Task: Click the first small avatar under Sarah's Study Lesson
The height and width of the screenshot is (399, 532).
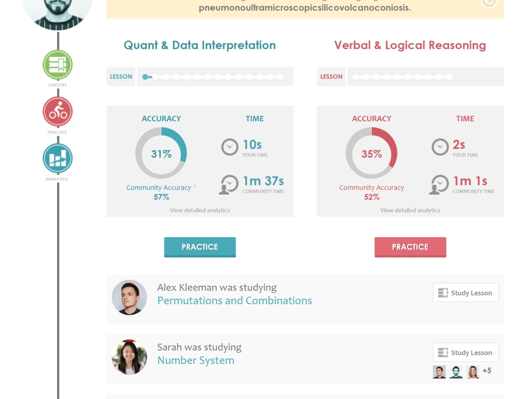Action: 439,372
